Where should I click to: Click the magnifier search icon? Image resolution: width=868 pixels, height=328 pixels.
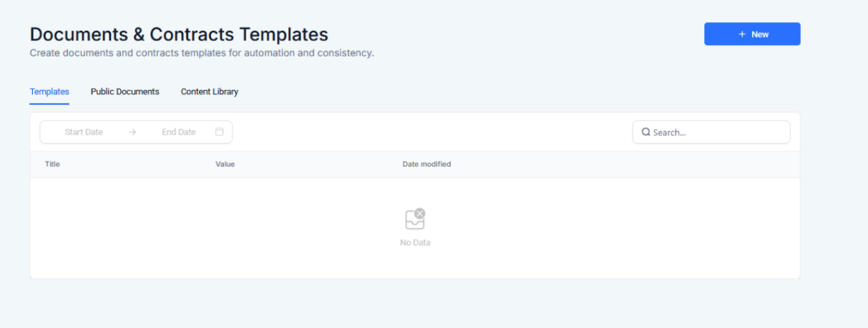coord(645,132)
